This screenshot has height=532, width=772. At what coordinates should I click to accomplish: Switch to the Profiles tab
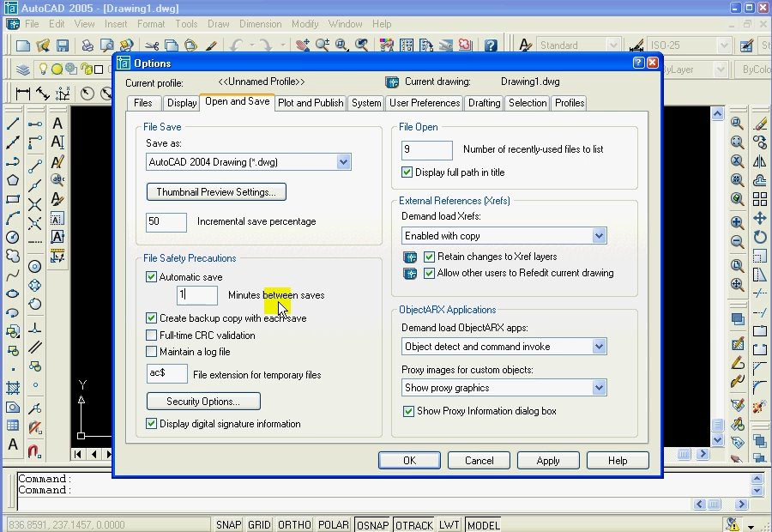(x=570, y=103)
